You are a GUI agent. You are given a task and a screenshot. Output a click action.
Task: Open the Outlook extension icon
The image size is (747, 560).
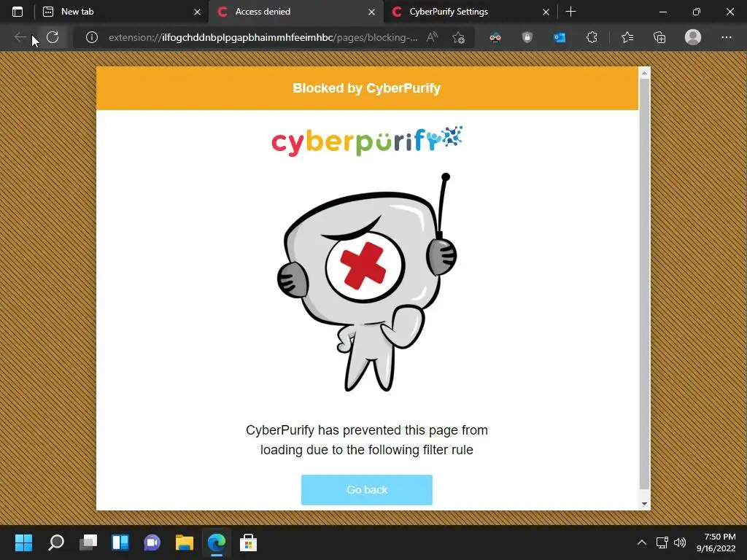pyautogui.click(x=560, y=37)
